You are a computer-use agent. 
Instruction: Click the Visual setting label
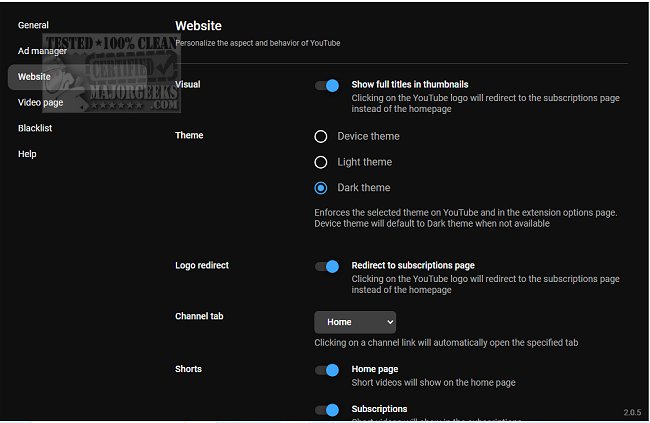[x=187, y=85]
